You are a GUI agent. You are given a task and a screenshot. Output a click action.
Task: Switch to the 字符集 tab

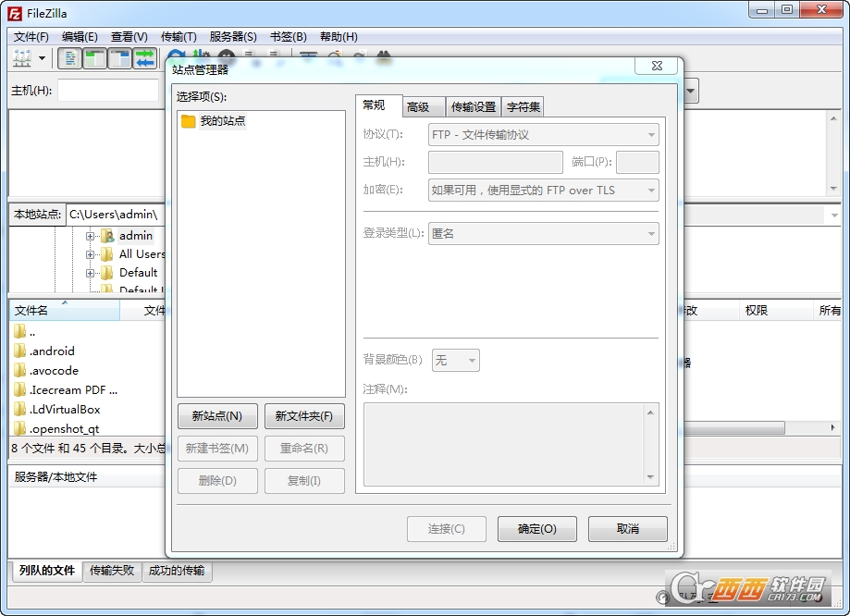524,107
